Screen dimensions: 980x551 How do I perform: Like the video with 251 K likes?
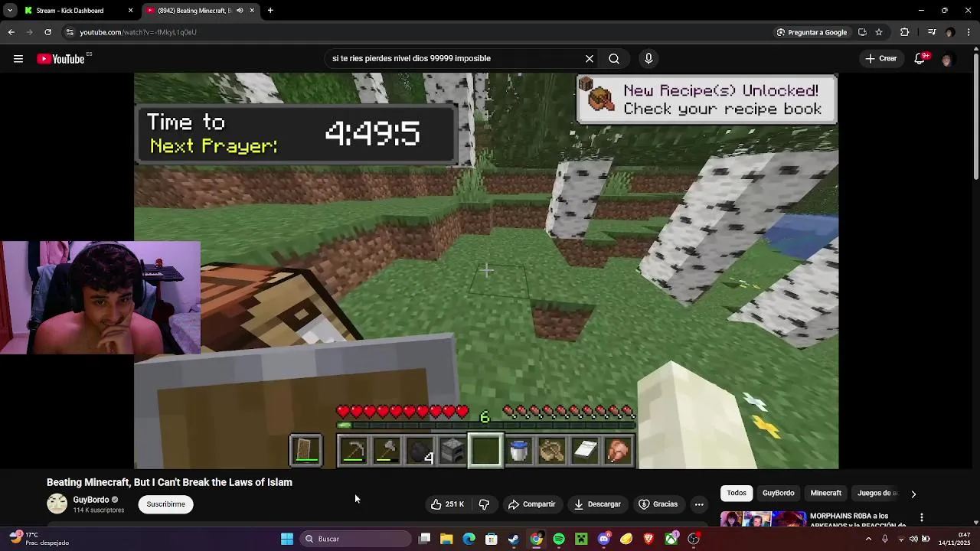tap(447, 504)
